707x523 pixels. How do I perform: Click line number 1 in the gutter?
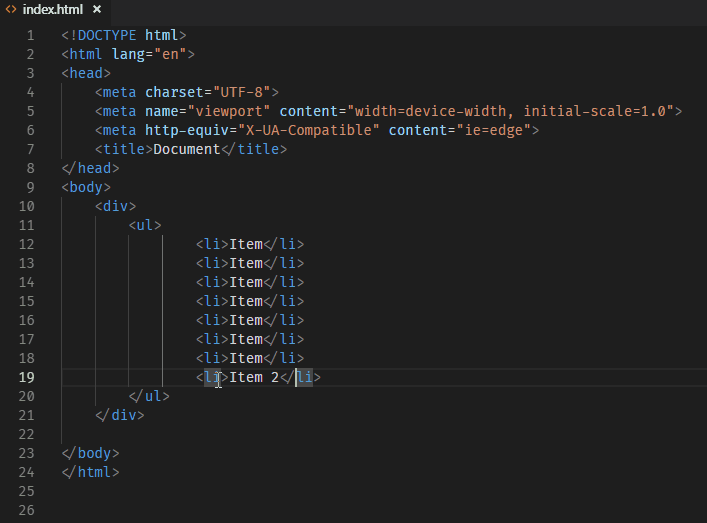coord(30,35)
